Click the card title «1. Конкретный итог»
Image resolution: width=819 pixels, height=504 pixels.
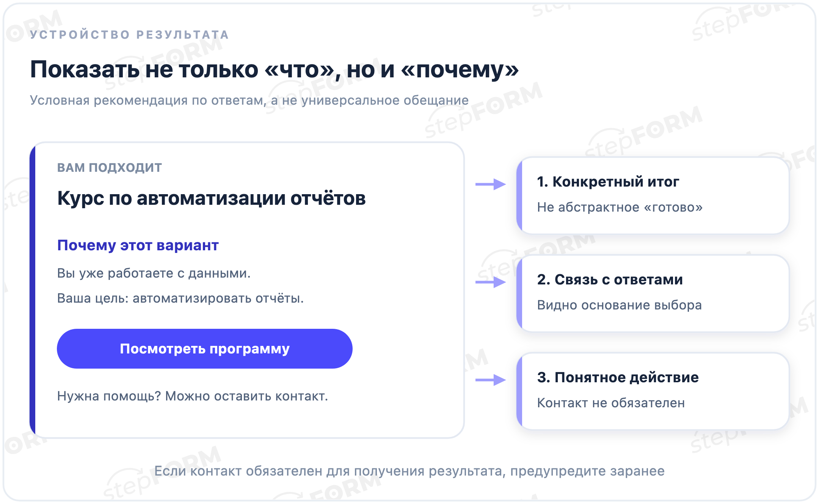pyautogui.click(x=608, y=182)
